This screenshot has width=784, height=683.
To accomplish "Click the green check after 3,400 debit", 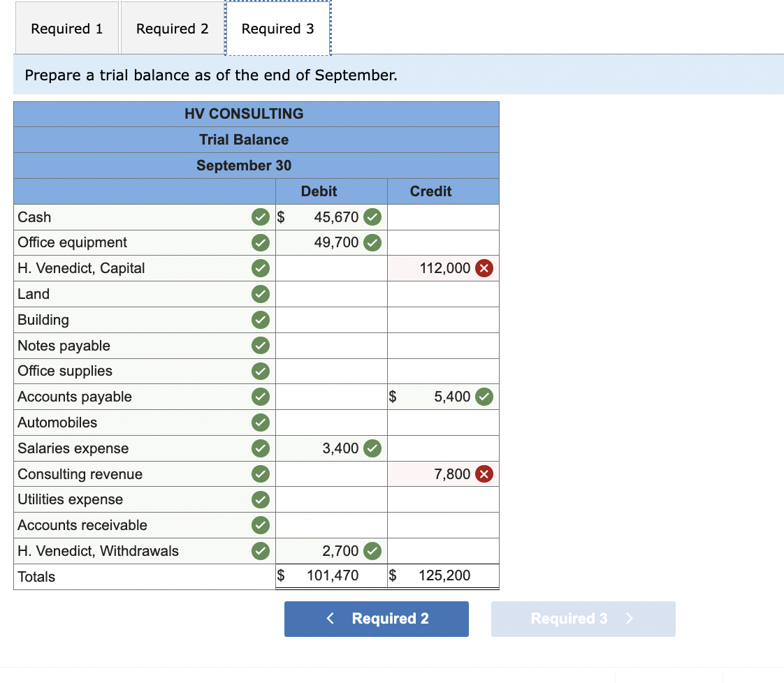I will tap(372, 448).
